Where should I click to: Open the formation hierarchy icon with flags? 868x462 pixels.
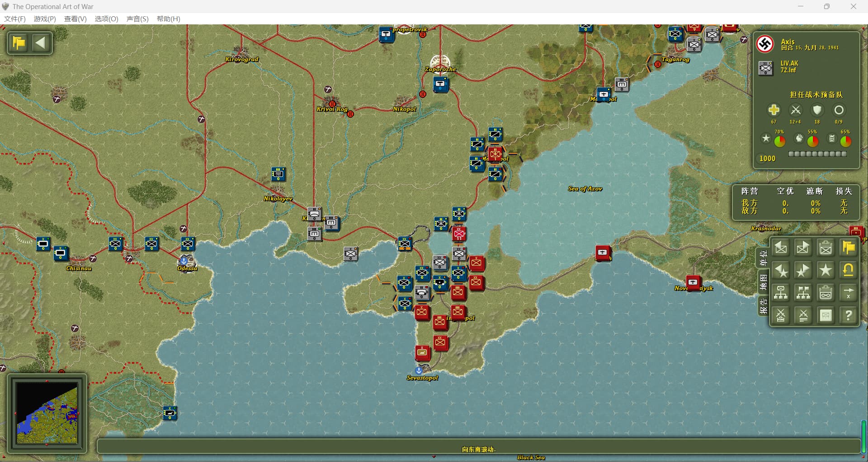click(x=803, y=293)
